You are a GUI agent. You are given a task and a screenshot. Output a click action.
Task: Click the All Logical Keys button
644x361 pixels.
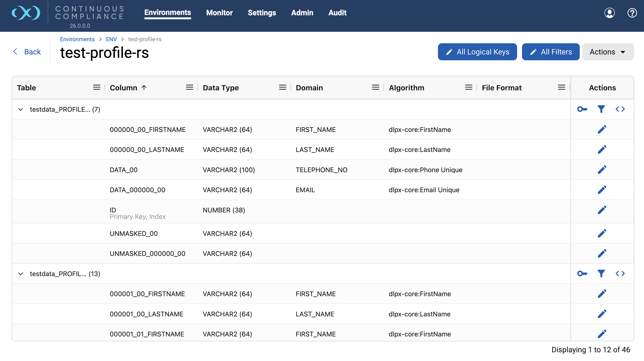(x=477, y=52)
